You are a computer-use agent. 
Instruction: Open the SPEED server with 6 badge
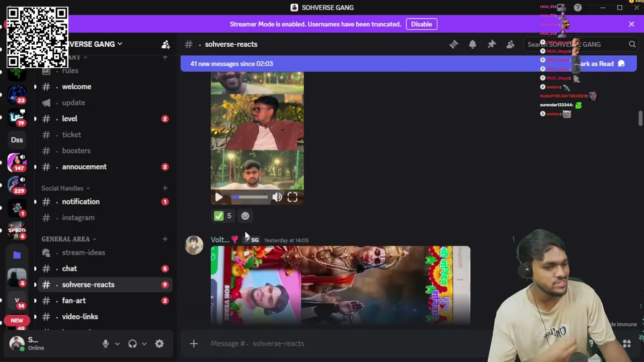[x=17, y=230]
